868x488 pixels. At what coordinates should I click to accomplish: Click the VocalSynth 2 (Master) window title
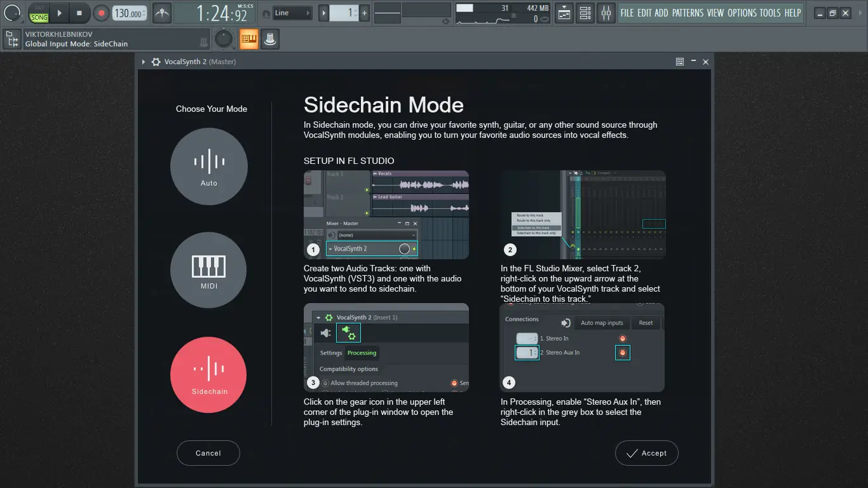point(200,62)
